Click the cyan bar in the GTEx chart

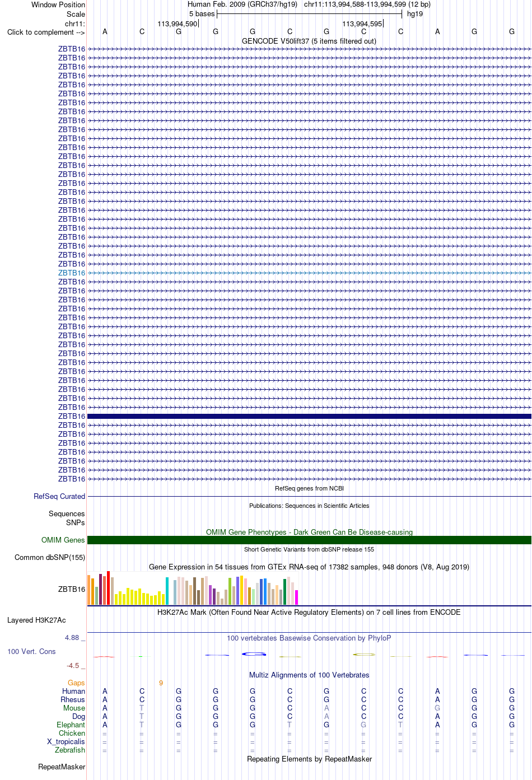point(167,591)
